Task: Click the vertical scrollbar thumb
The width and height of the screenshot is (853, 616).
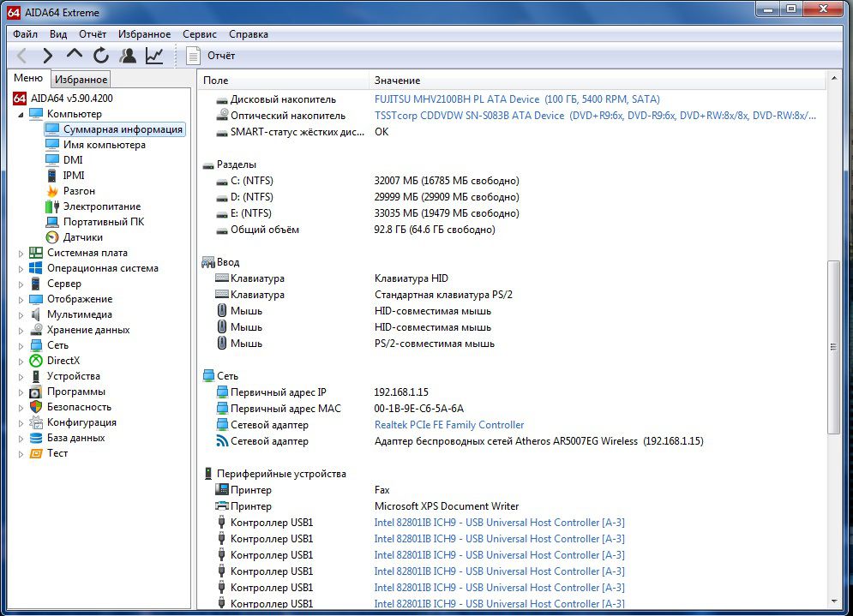Action: [833, 347]
